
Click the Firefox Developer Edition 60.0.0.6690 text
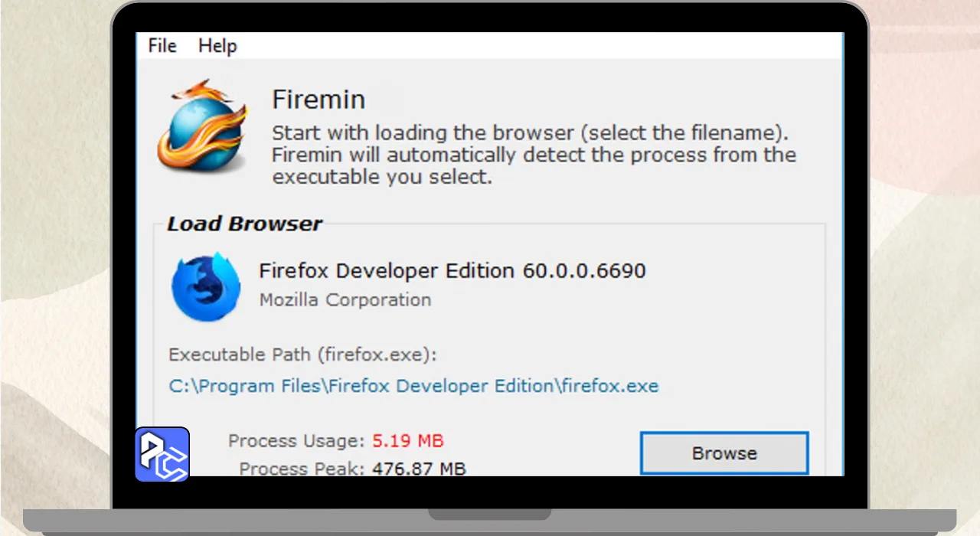point(452,271)
